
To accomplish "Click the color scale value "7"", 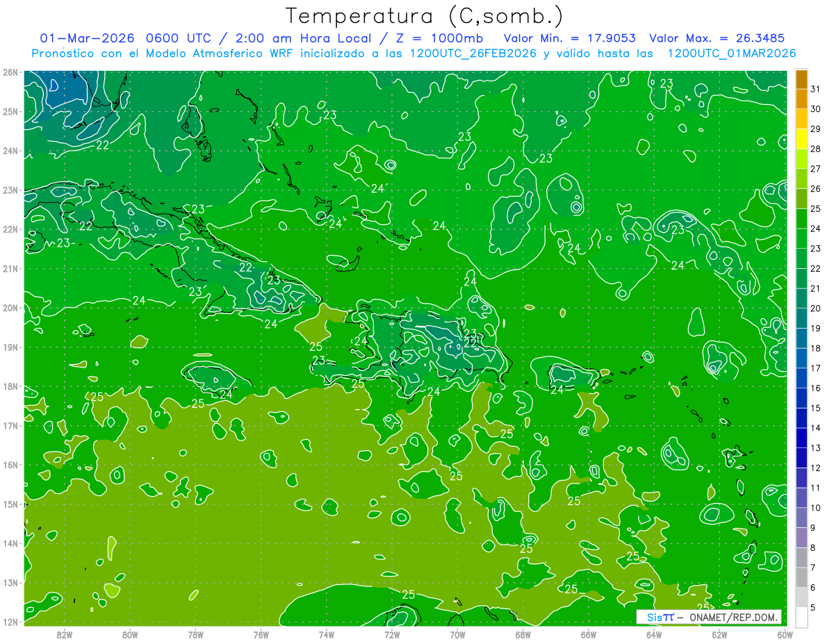I will [813, 568].
